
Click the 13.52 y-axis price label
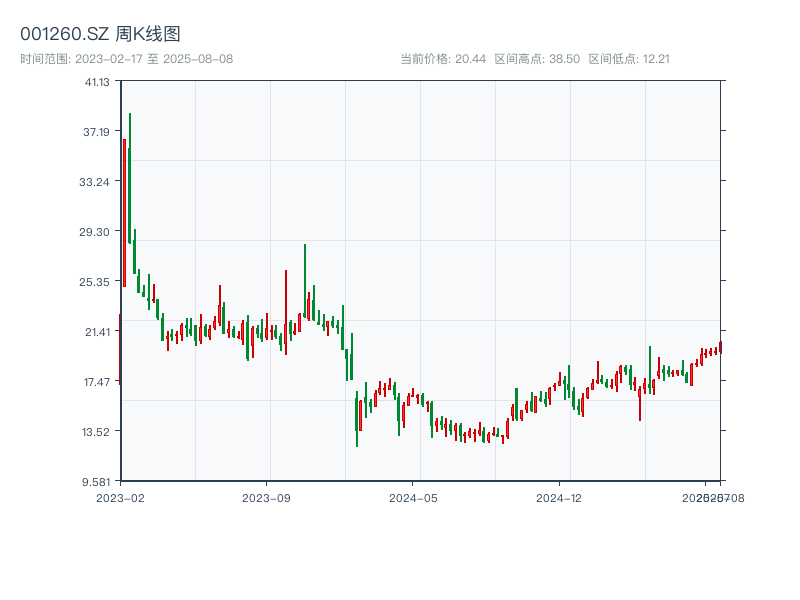(97, 432)
